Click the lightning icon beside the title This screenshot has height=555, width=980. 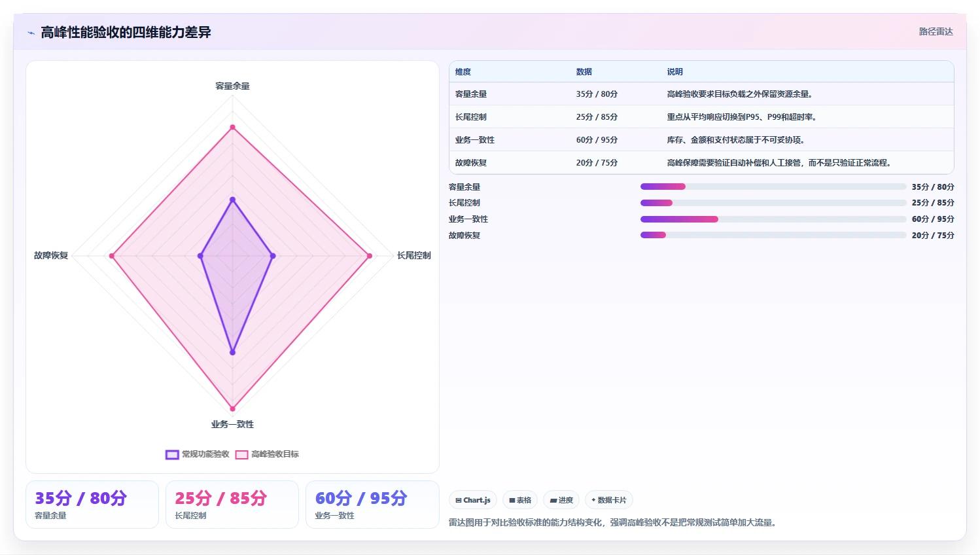tap(31, 33)
